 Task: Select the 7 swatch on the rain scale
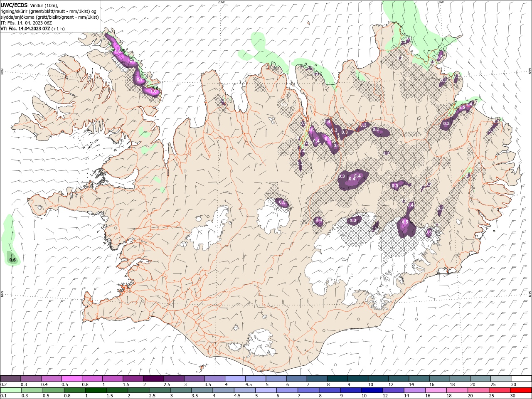[x=308, y=390]
